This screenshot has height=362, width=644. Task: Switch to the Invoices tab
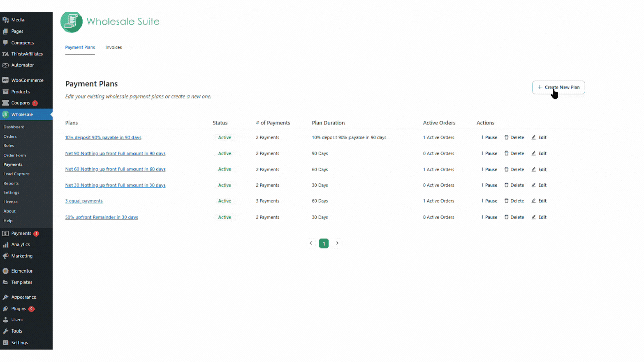pos(114,47)
